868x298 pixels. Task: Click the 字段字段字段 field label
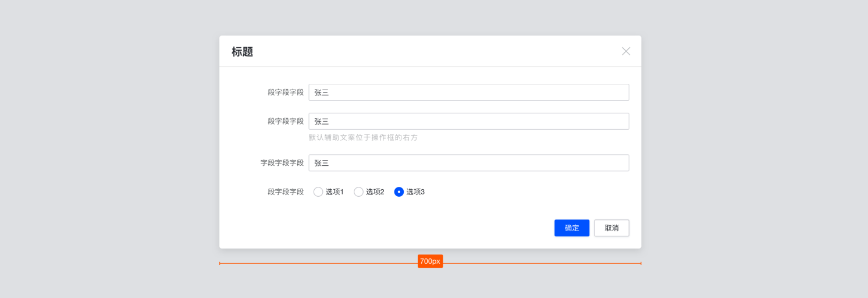(x=282, y=163)
